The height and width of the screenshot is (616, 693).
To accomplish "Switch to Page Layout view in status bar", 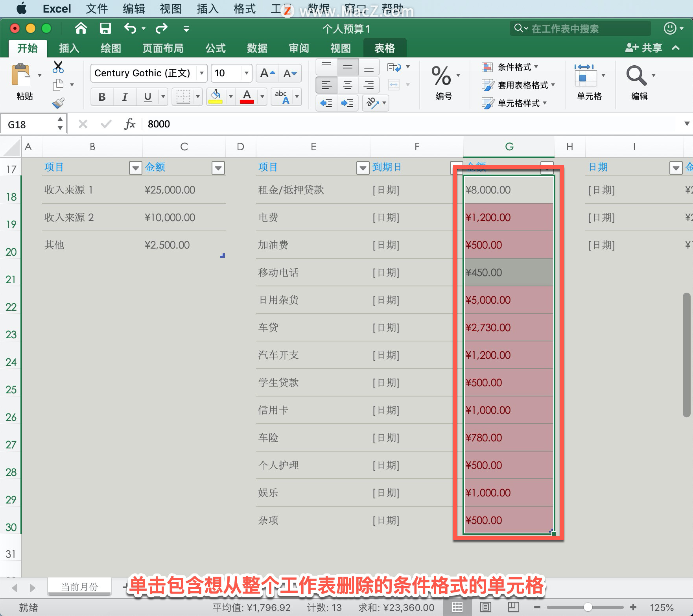I will pyautogui.click(x=486, y=607).
